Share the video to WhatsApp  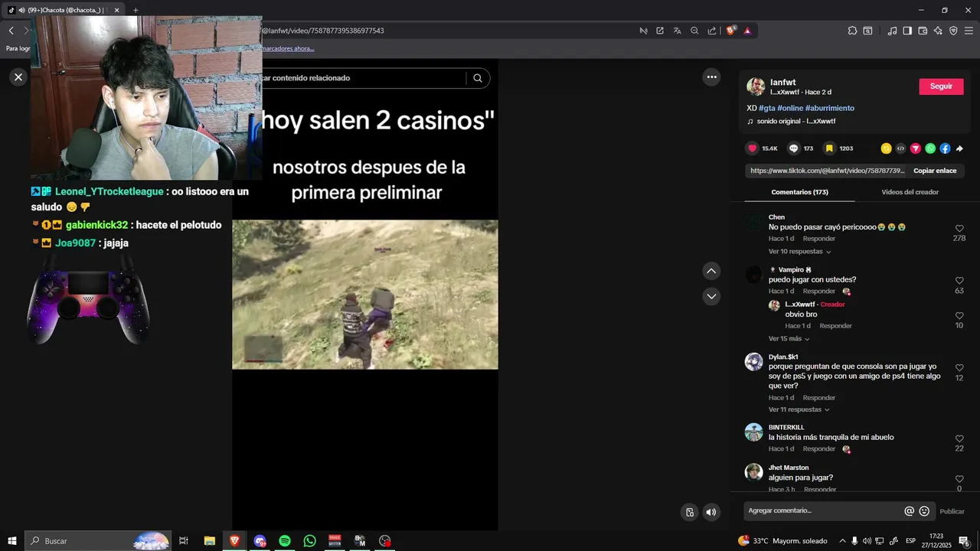(930, 148)
